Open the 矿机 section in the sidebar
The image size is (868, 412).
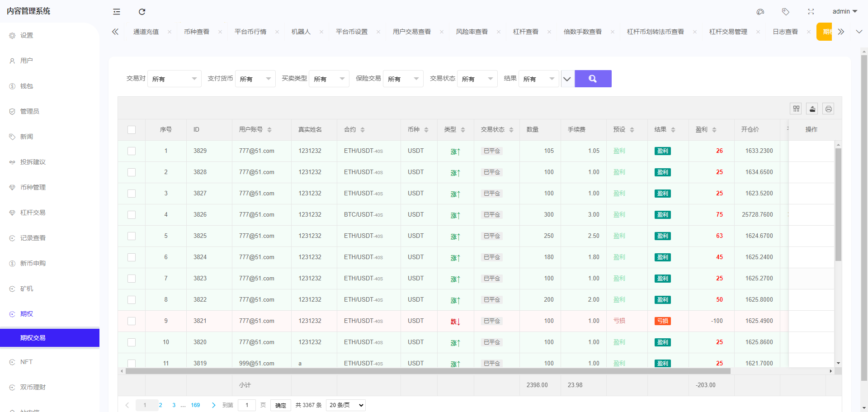(x=26, y=289)
